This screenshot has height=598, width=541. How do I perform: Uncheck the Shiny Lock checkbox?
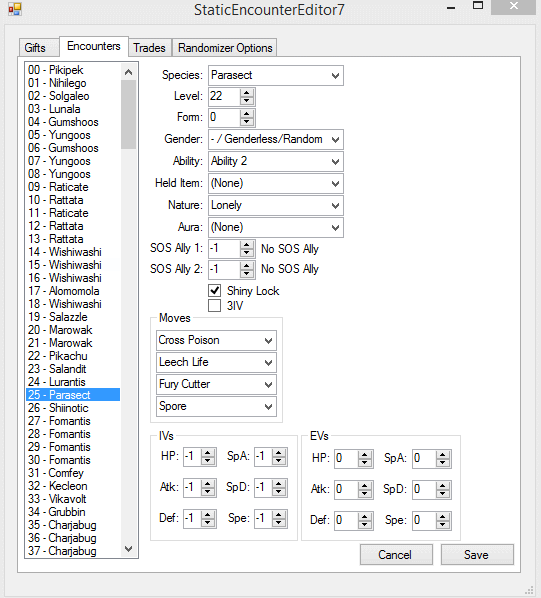click(x=215, y=291)
